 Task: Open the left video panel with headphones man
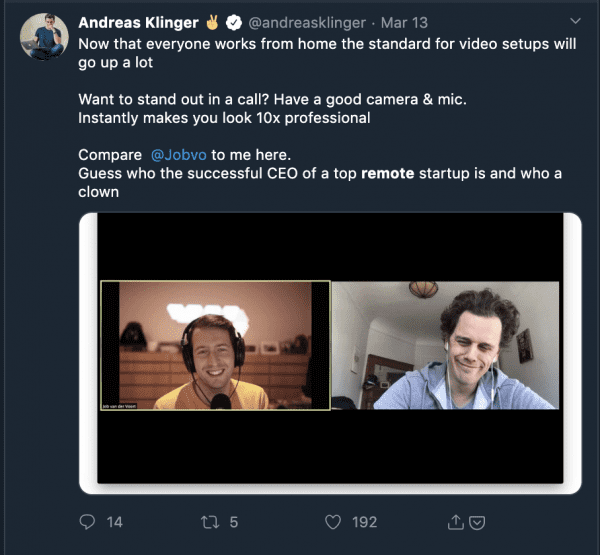[x=215, y=346]
